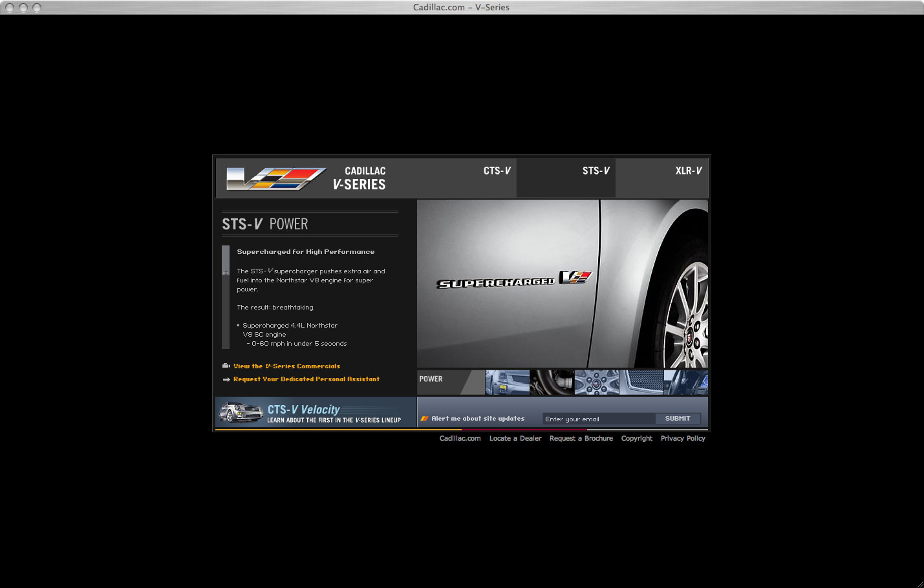Click the arrow icon beside Personal Assistant link
Viewport: 924px width, 588px height.
tap(226, 379)
